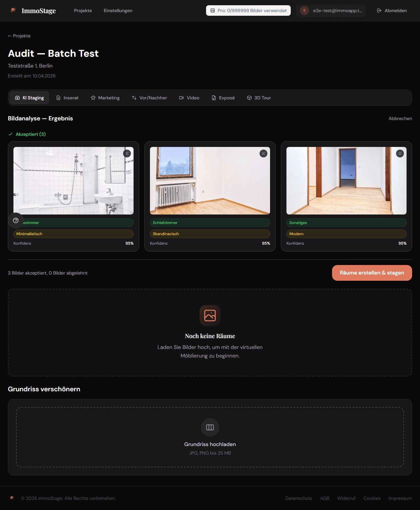Click the logout icon next to Abmelden
This screenshot has height=510, width=420.
[379, 10]
